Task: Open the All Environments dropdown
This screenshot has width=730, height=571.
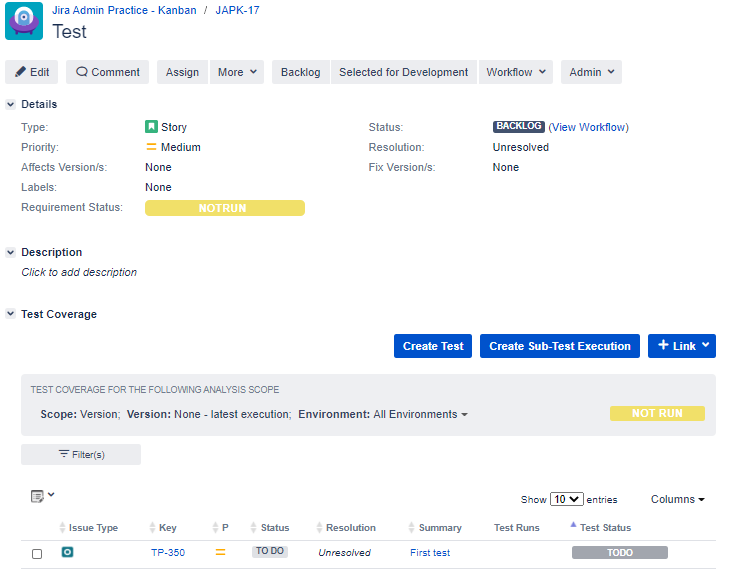Action: tap(420, 414)
